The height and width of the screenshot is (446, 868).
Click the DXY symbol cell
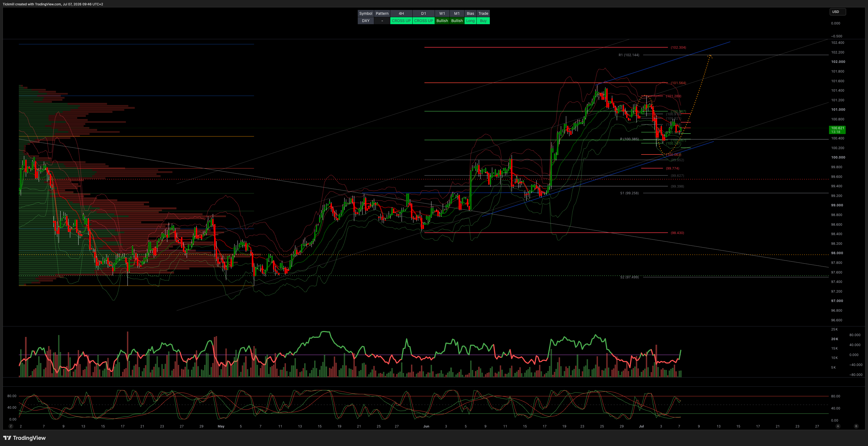coord(366,21)
